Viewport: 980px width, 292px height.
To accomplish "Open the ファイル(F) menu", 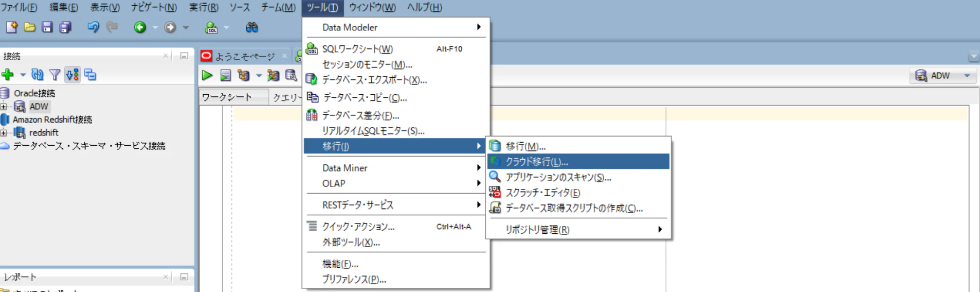I will click(19, 7).
